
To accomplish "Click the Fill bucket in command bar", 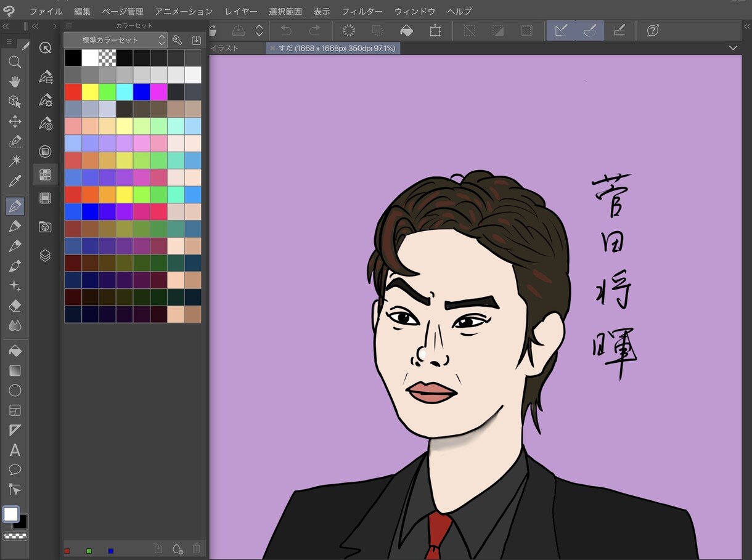I will pos(406,30).
